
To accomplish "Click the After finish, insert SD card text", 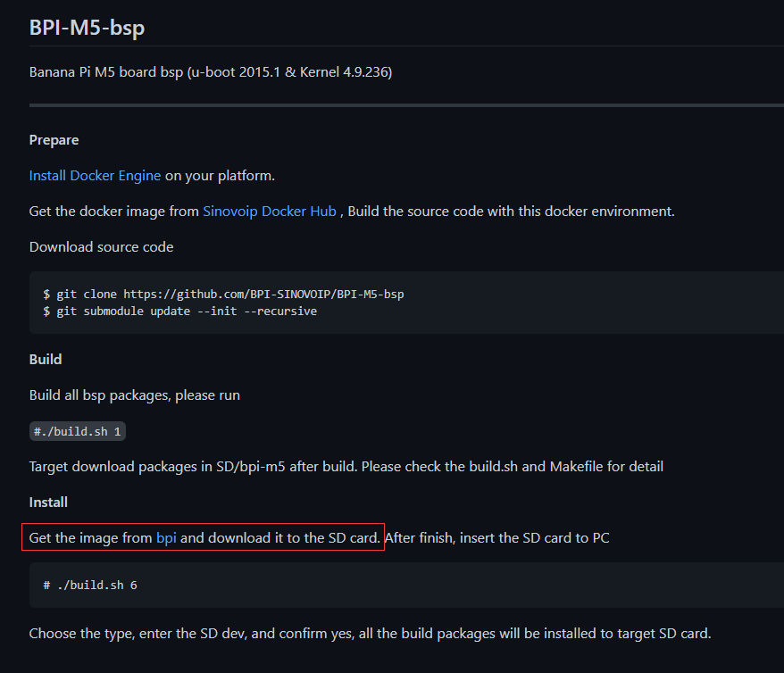I will [x=497, y=538].
